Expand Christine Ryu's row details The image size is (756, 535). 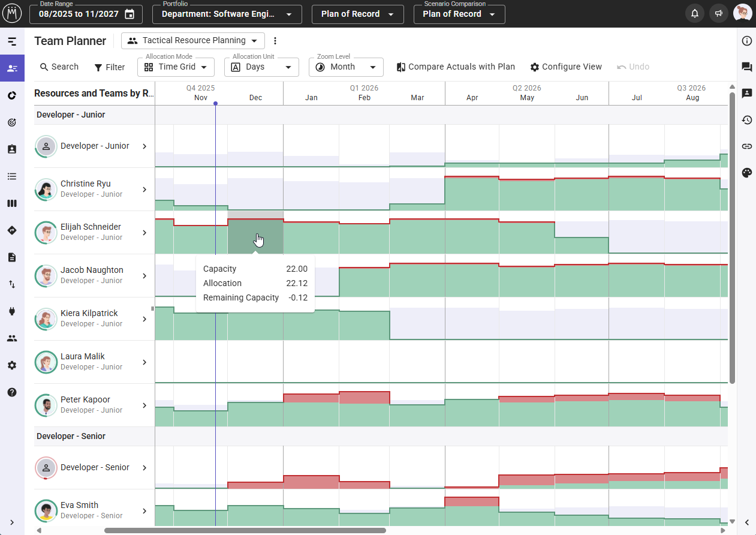[144, 190]
